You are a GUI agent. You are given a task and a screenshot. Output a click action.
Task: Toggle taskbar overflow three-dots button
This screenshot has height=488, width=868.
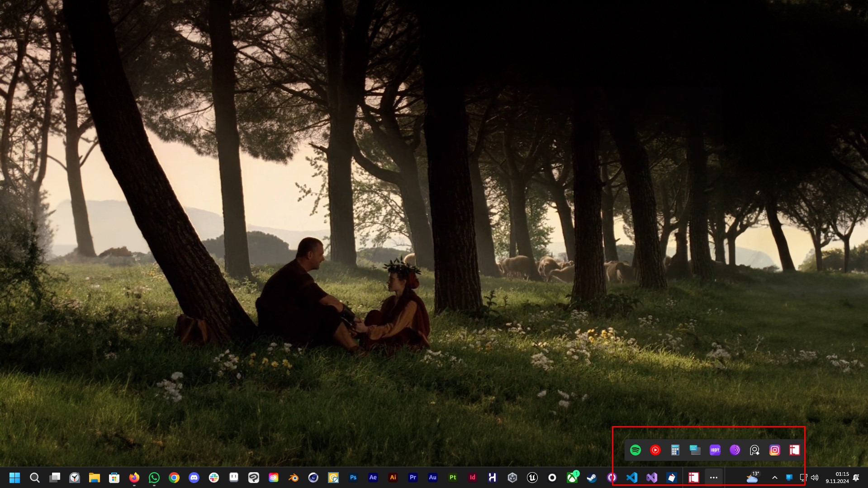[714, 478]
